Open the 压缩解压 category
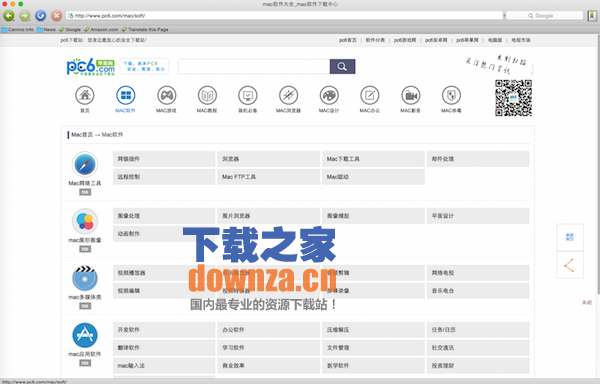This screenshot has width=600, height=384. coord(373,330)
